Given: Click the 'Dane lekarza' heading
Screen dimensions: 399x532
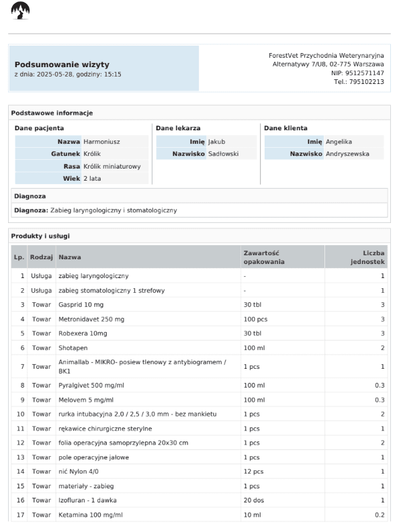Looking at the screenshot, I should click(x=178, y=128).
